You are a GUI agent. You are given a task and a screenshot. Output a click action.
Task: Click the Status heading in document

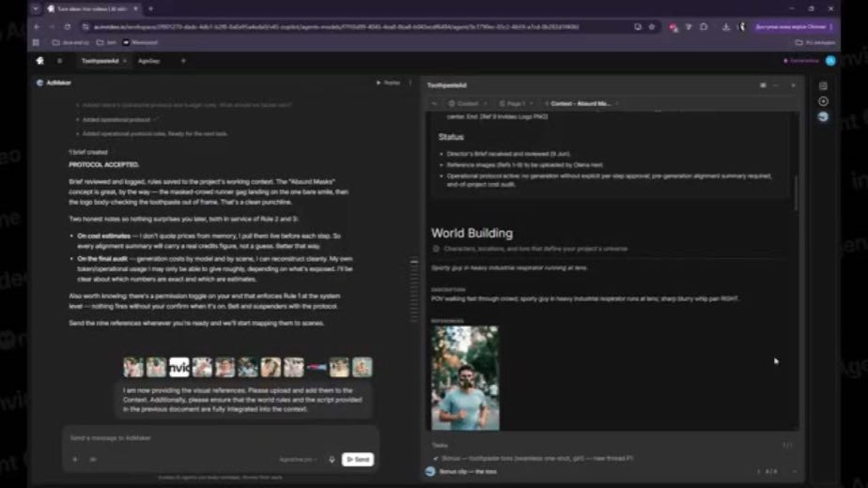coord(451,137)
